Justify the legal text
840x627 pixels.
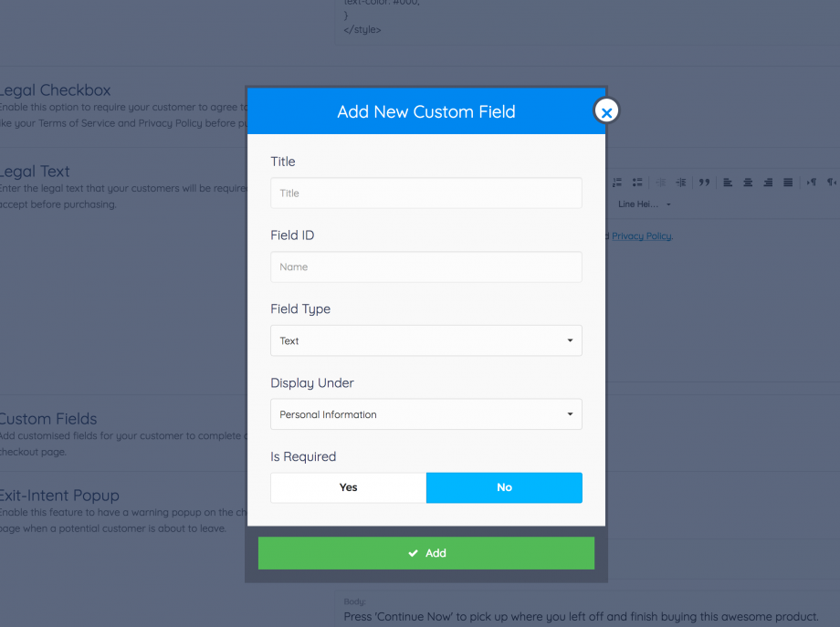[x=788, y=183]
